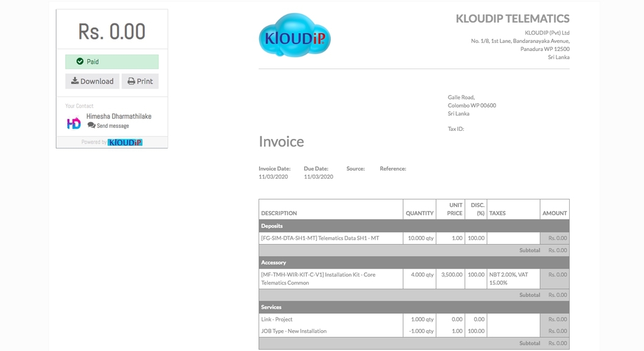644x351 pixels.
Task: Select JOB Type - New Installation line
Action: 294,331
